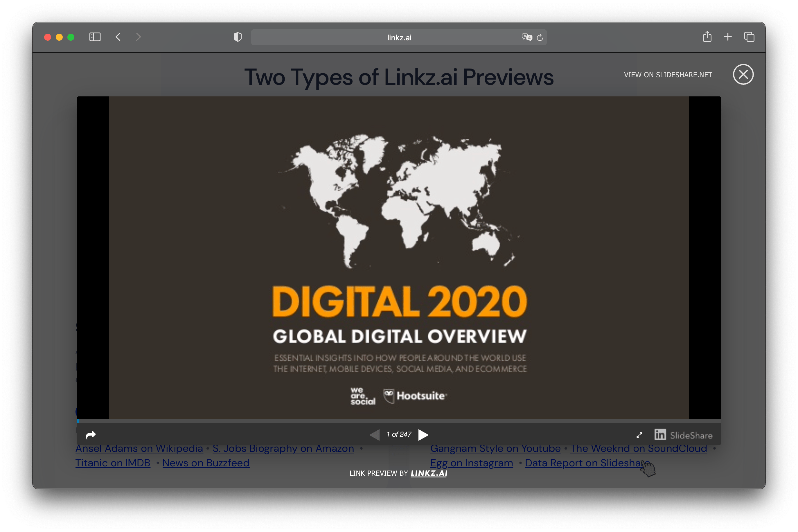The width and height of the screenshot is (798, 532).
Task: Click the slide progress bar
Action: [399, 421]
